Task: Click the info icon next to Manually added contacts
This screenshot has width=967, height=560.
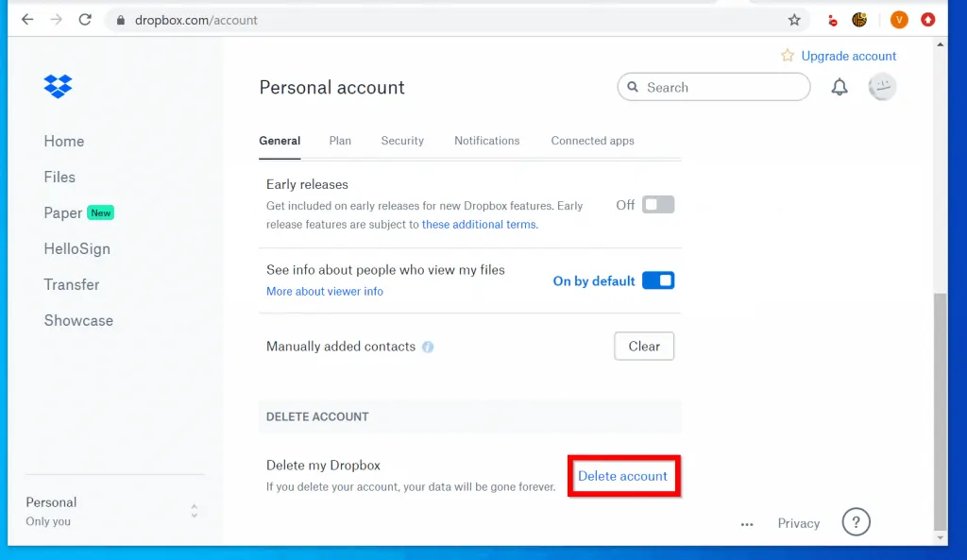Action: point(428,347)
